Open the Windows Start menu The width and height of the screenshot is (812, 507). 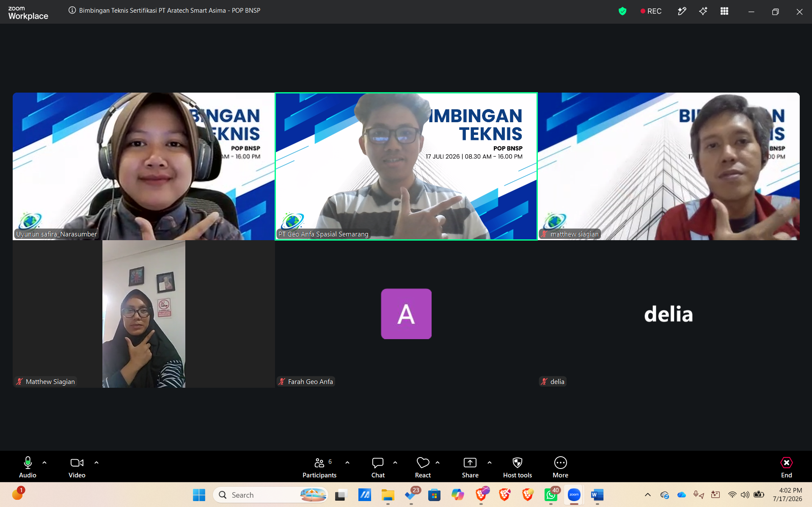tap(199, 495)
